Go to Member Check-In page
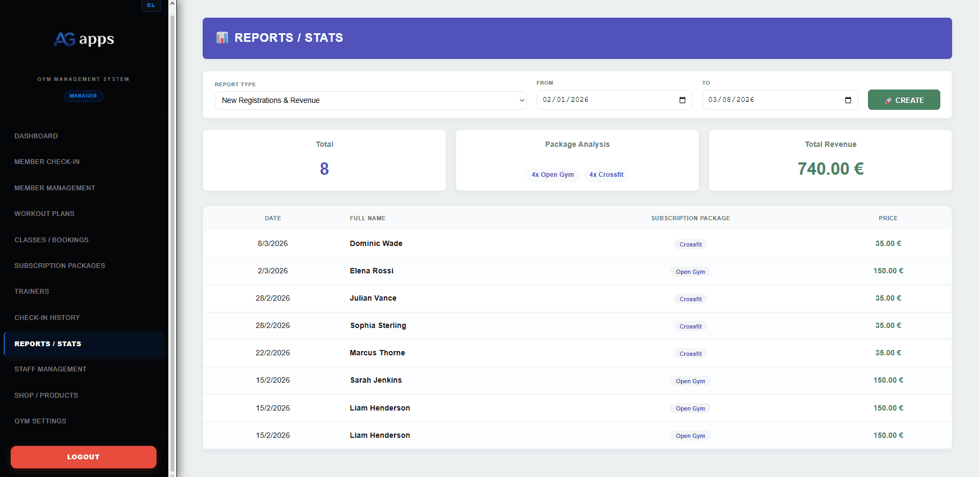Viewport: 980px width, 477px height. 47,162
